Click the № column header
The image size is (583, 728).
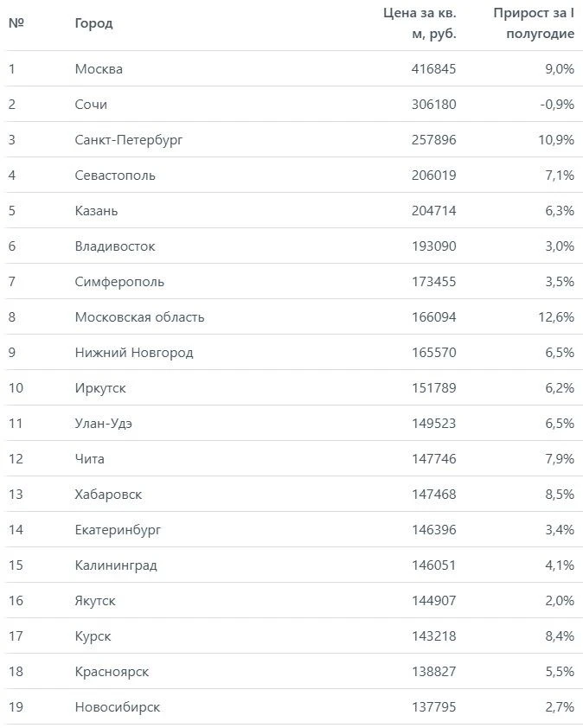(x=16, y=22)
